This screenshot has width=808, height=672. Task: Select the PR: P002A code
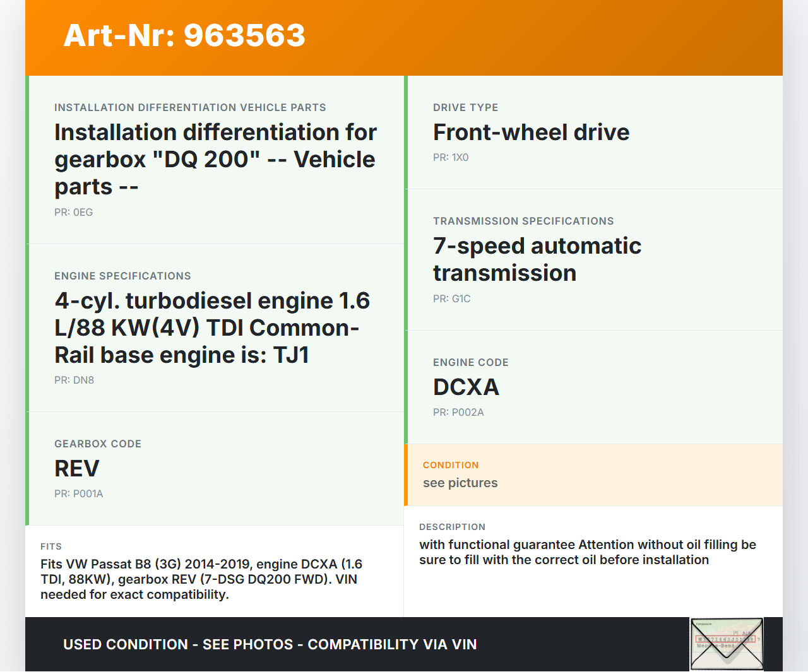pyautogui.click(x=458, y=413)
